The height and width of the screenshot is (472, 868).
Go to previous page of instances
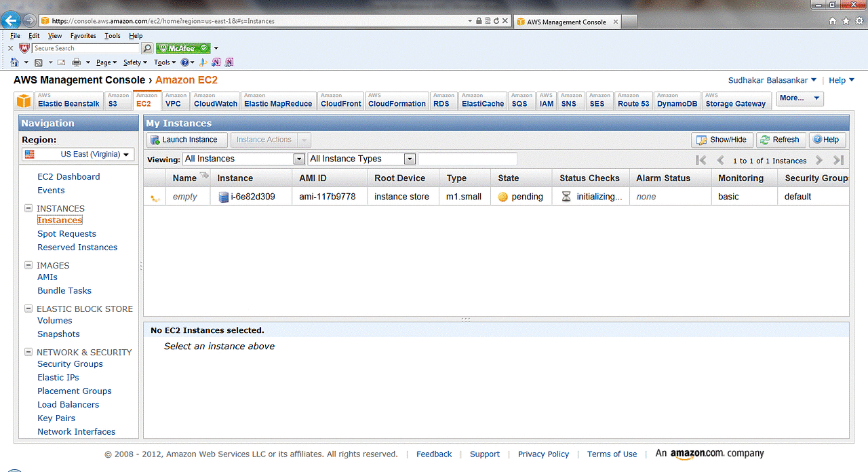pos(720,160)
